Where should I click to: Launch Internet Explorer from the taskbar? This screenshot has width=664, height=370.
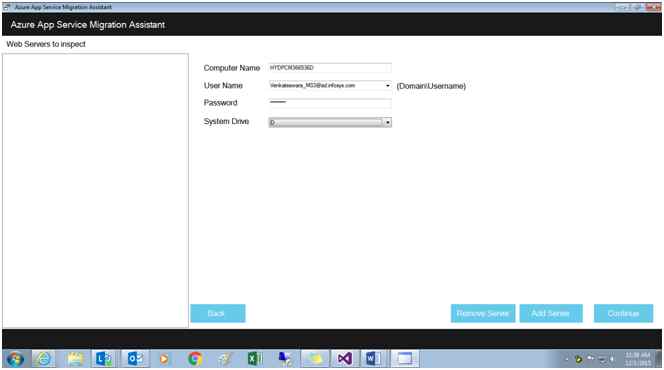(43, 359)
